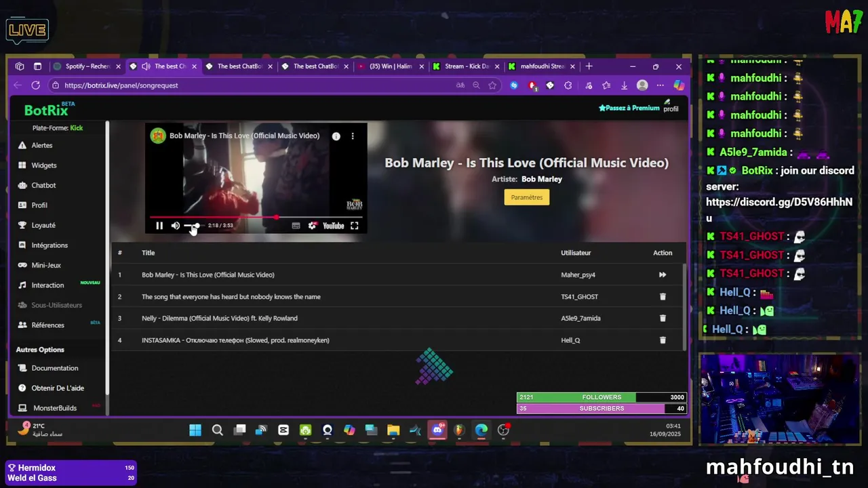Viewport: 868px width, 488px height.
Task: Click the Bob Marley channel avatar
Action: point(158,136)
